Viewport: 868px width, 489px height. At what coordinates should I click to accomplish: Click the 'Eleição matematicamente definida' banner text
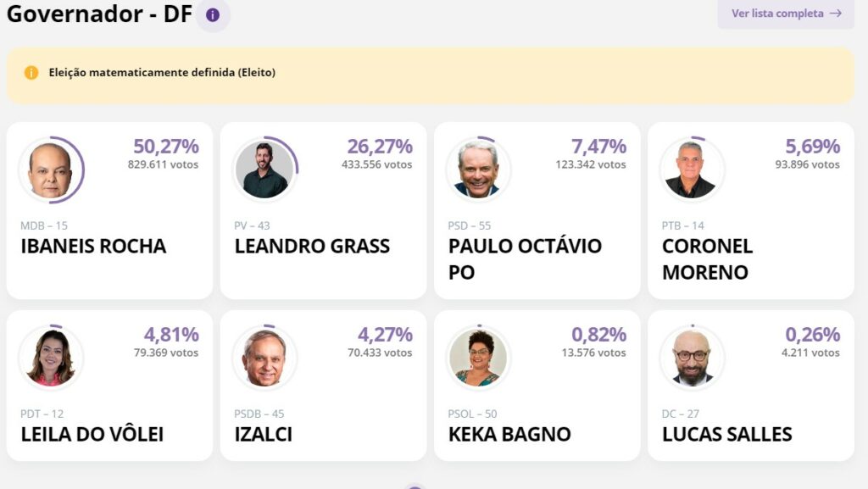pyautogui.click(x=162, y=73)
